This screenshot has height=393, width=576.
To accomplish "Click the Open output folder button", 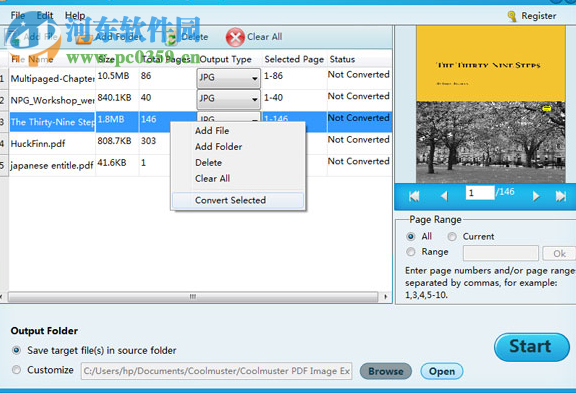I will tap(442, 371).
